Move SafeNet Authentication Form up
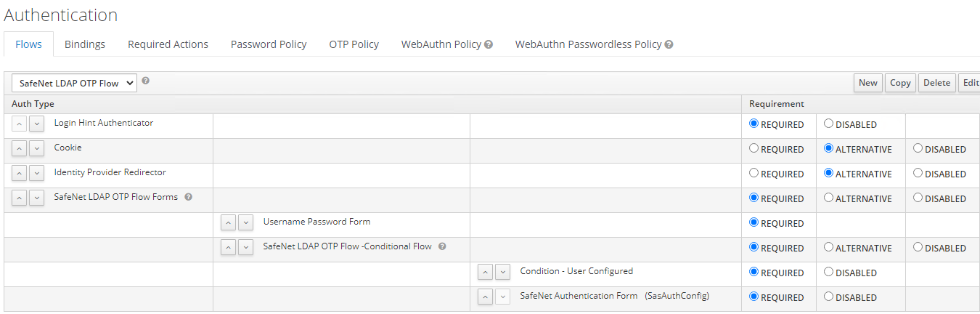 point(485,297)
